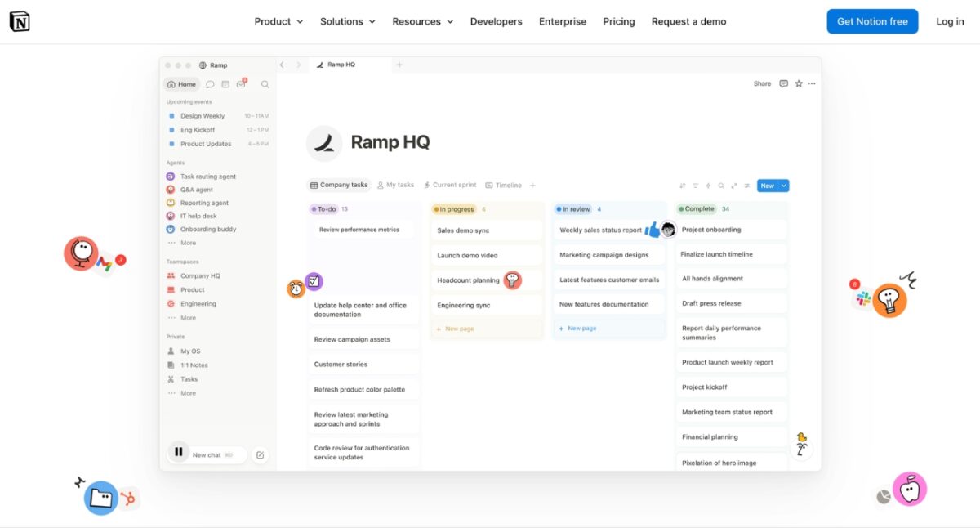This screenshot has height=528, width=980.
Task: Open the arrow beside the New button
Action: tap(784, 186)
